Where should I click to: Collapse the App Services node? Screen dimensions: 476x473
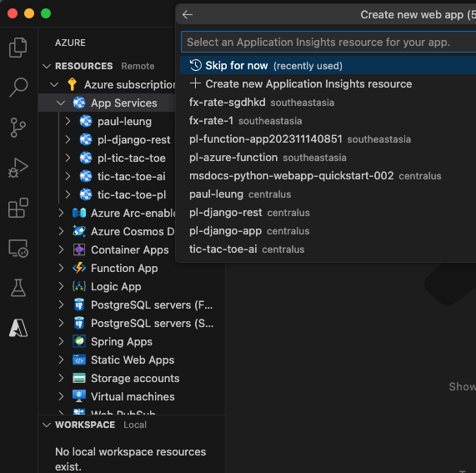[61, 103]
